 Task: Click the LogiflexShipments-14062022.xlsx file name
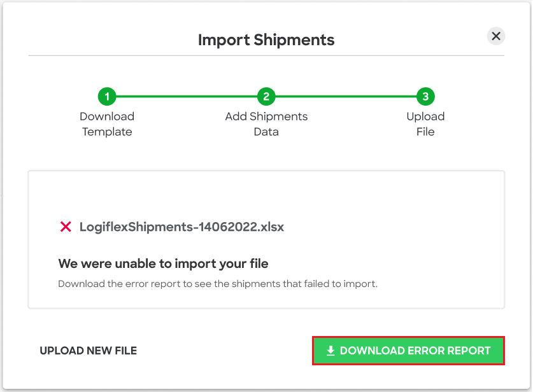click(x=181, y=227)
